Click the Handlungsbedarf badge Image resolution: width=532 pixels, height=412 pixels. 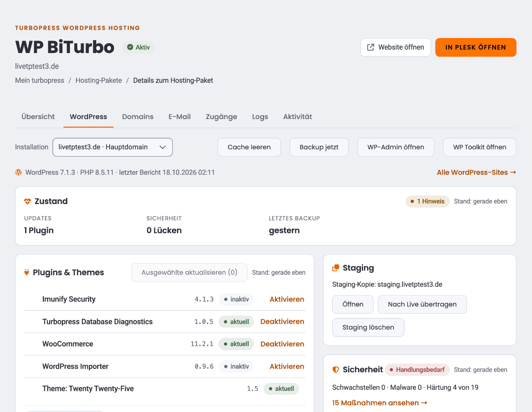pos(417,370)
